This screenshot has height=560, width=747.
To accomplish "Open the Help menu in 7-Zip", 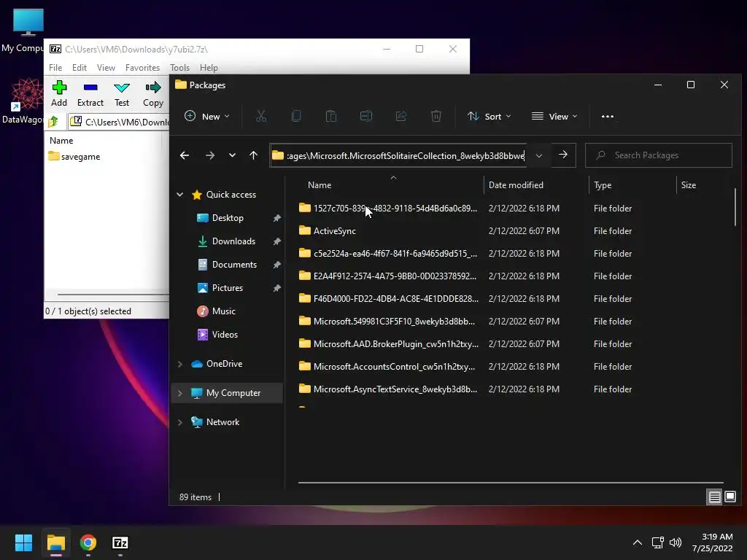I will pos(209,68).
